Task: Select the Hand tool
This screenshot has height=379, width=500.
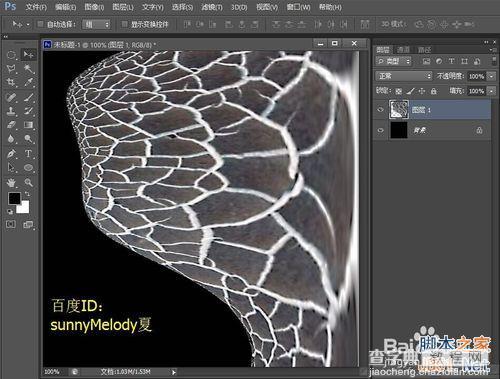Action: (x=11, y=182)
